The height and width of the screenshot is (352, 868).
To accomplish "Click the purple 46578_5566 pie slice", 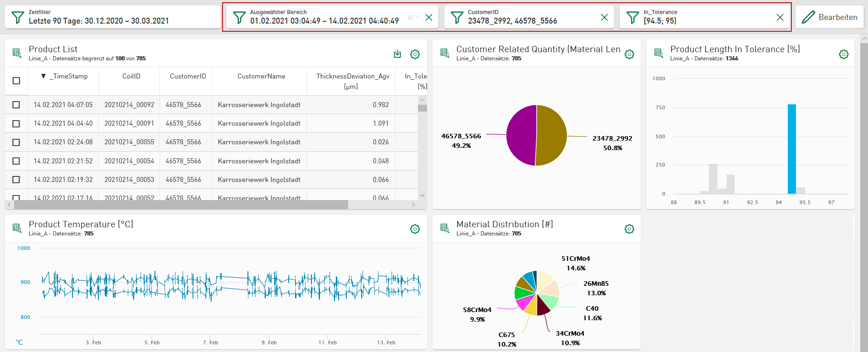I will 521,135.
